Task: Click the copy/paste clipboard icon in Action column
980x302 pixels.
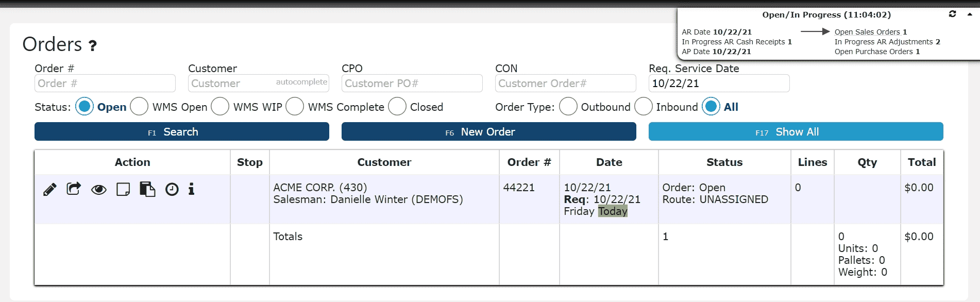Action: [147, 189]
